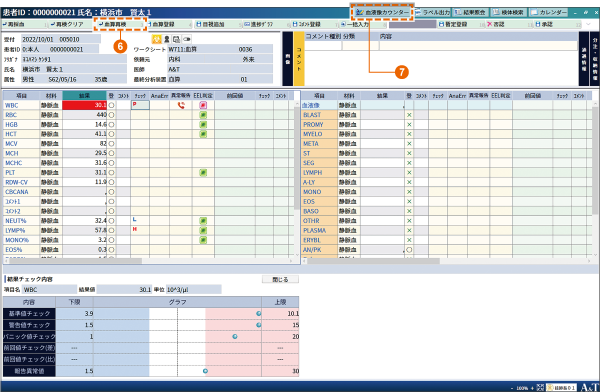Viewport: 600px width, 392px height.
Task: Click the green EEL icon in NEUT% row
Action: point(203,221)
